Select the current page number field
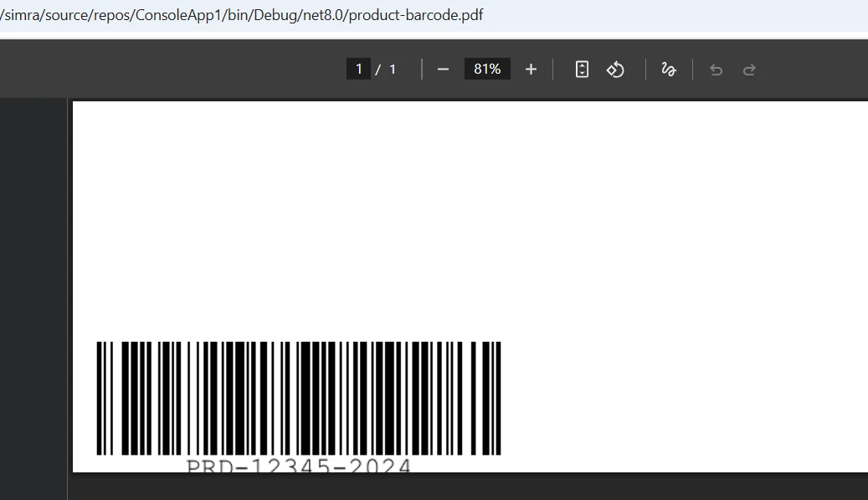This screenshot has width=868, height=500. 358,70
